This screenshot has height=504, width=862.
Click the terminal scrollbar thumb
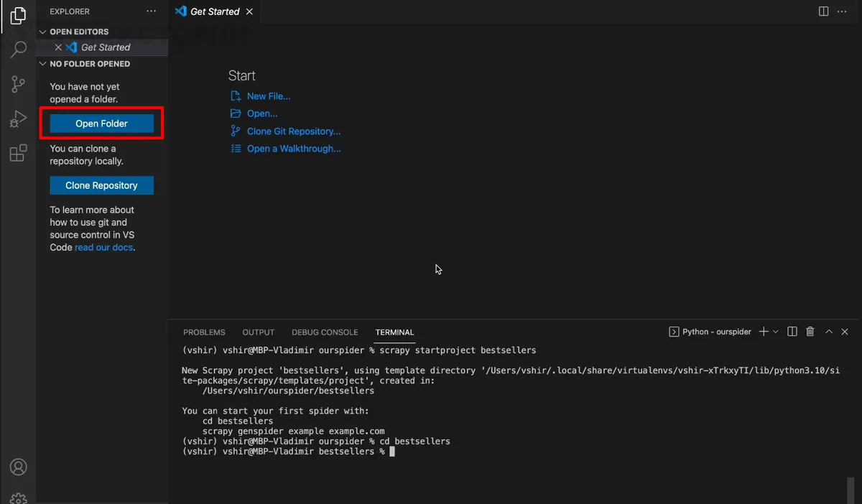(x=851, y=490)
